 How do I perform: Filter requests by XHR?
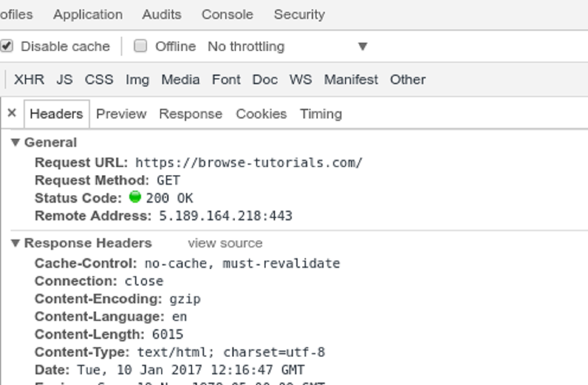pos(29,79)
